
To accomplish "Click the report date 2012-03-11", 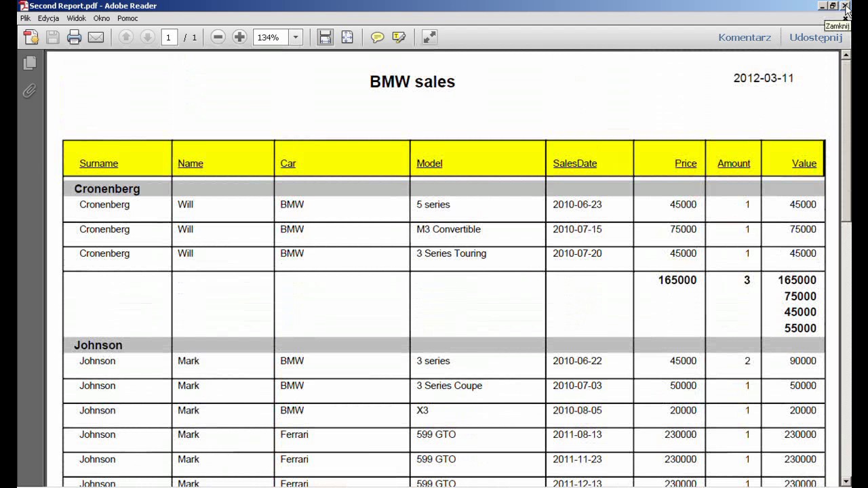I will coord(764,78).
